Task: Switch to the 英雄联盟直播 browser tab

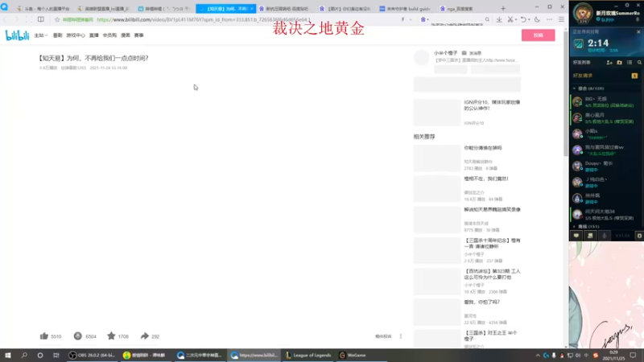Action: pos(104,8)
